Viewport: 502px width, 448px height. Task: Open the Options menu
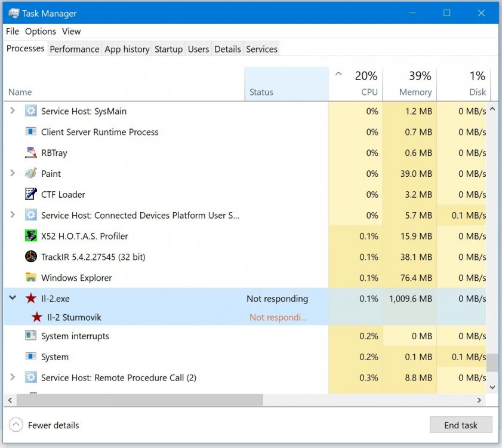[41, 31]
